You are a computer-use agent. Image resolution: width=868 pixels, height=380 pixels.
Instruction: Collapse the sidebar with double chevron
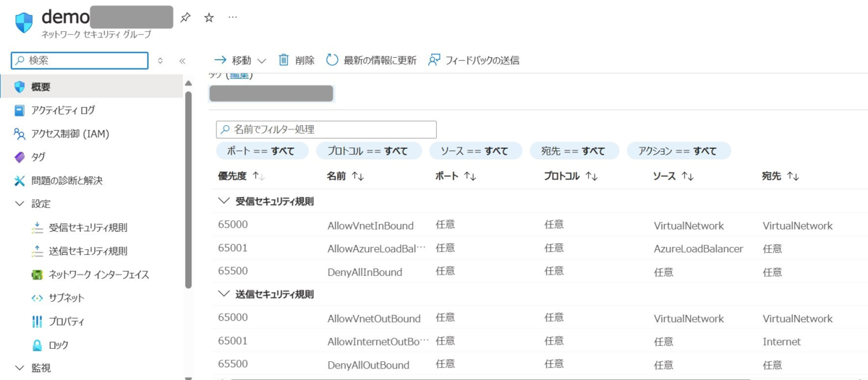[182, 61]
